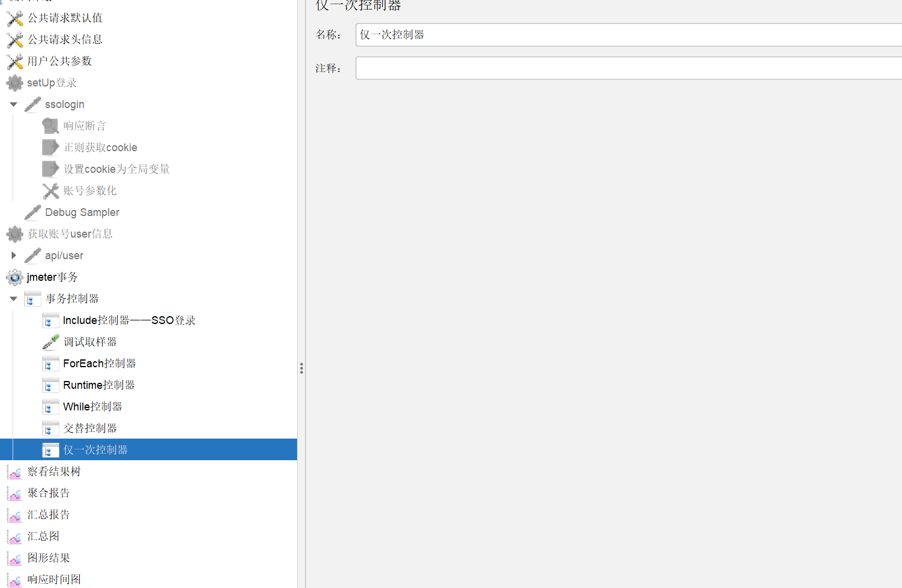
Task: Select 正则获取cookie label
Action: (100, 148)
